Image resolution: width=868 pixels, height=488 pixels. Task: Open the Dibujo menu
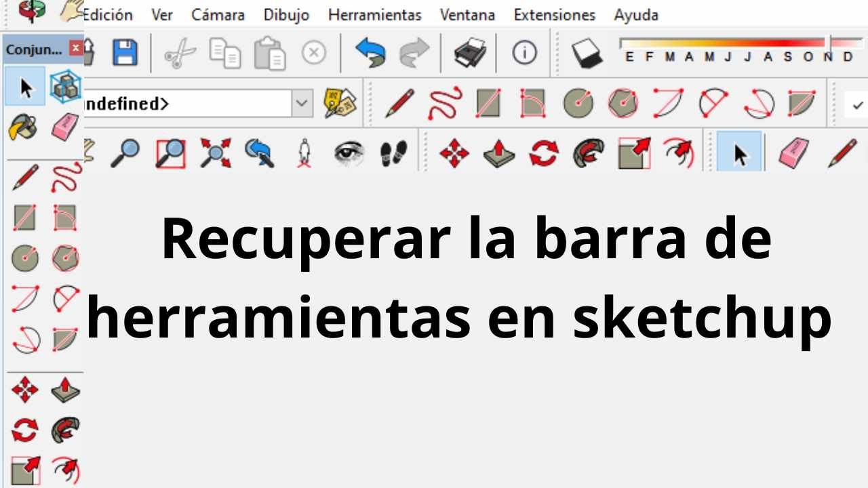286,14
